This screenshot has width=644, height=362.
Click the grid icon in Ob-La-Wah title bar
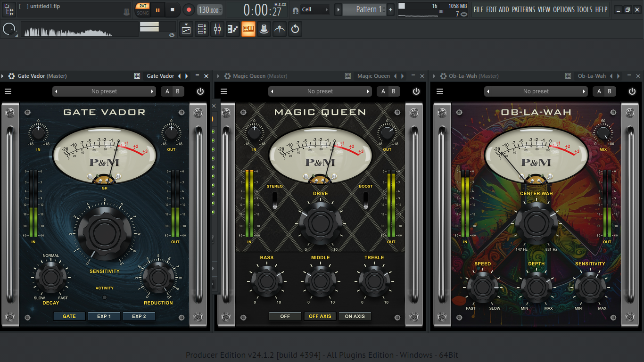coord(569,76)
